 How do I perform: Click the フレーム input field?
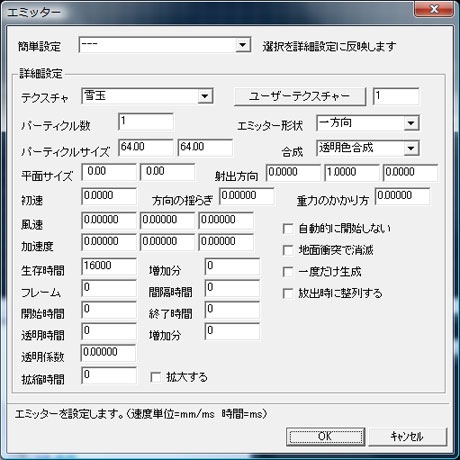tap(109, 288)
